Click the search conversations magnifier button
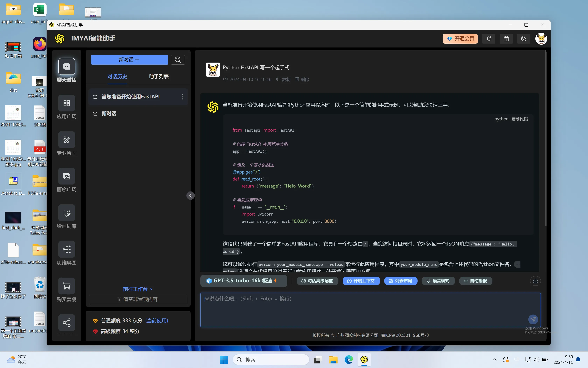The width and height of the screenshot is (588, 368). [178, 60]
